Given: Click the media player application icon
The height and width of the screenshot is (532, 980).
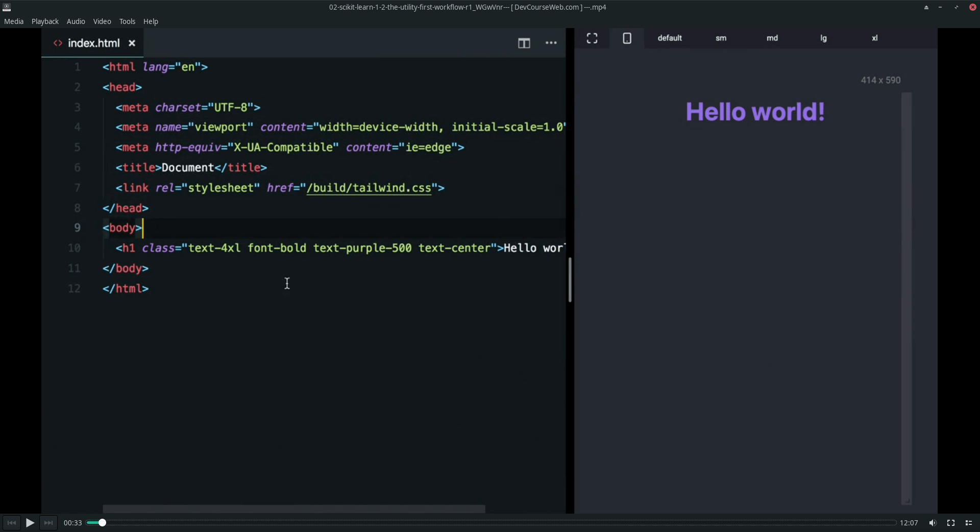Looking at the screenshot, I should [7, 7].
